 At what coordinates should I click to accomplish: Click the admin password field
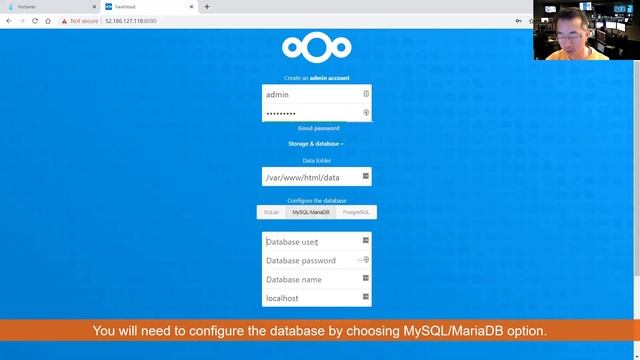[317, 113]
